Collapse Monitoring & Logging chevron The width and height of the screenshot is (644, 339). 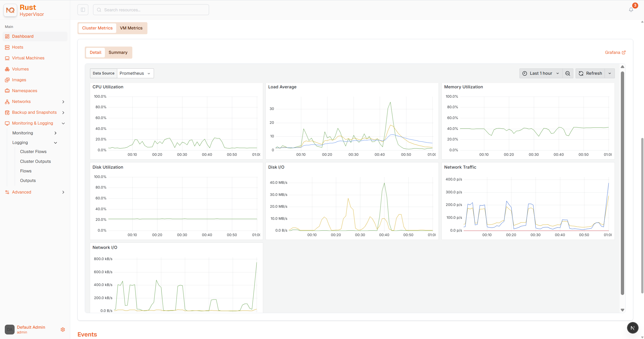[63, 123]
